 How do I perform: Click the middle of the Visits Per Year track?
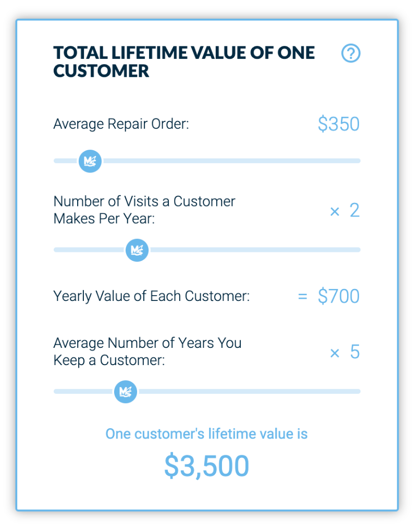click(x=207, y=250)
